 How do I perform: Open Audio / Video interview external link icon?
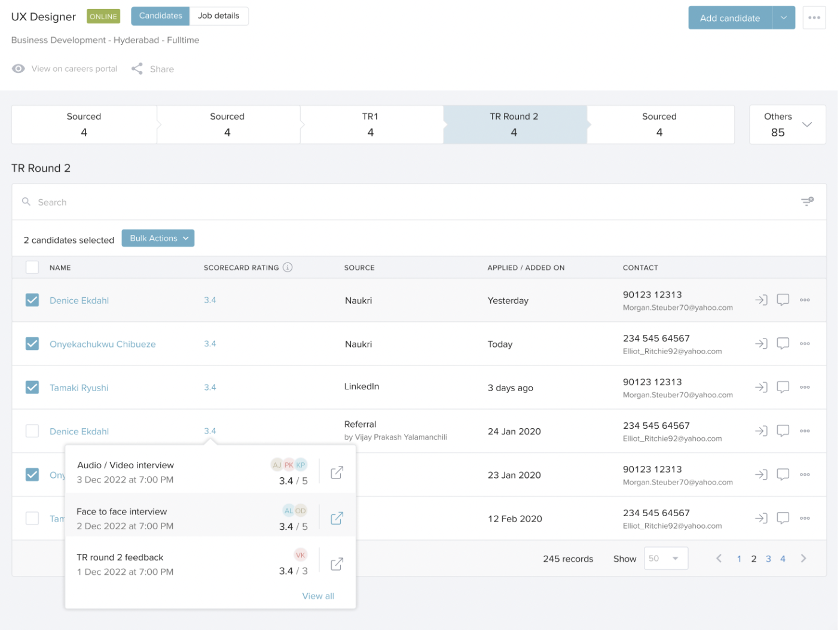pos(338,474)
